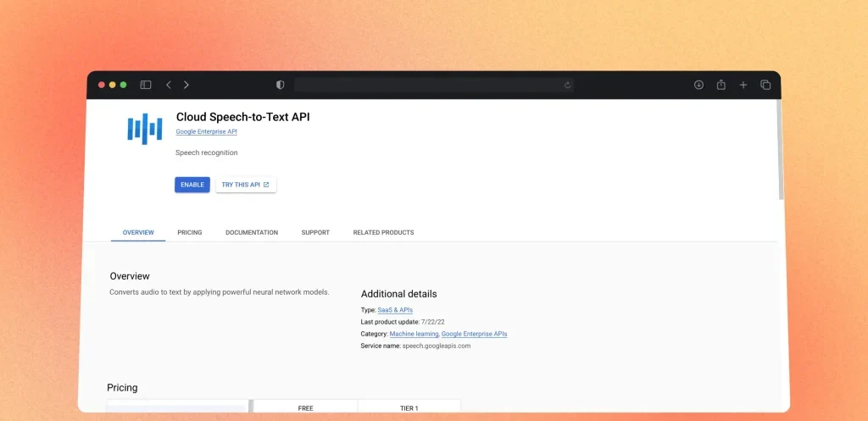
Task: Go back to the previous page
Action: coord(169,85)
